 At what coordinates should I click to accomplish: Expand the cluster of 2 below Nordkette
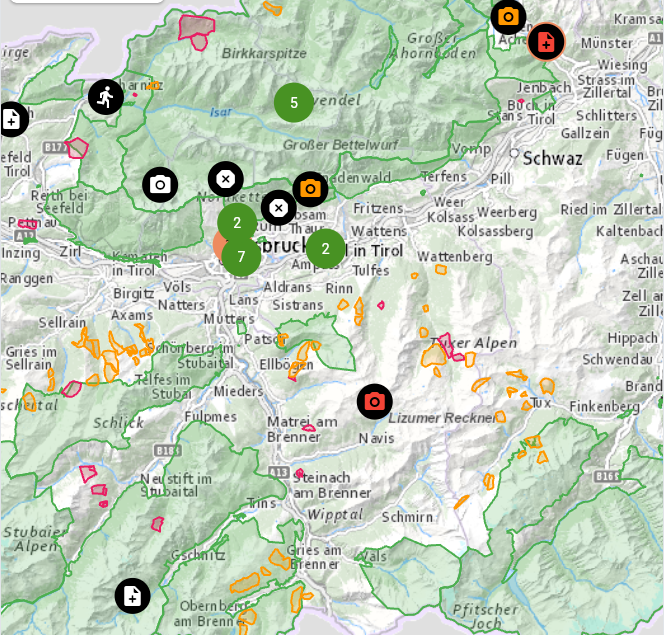pos(237,223)
